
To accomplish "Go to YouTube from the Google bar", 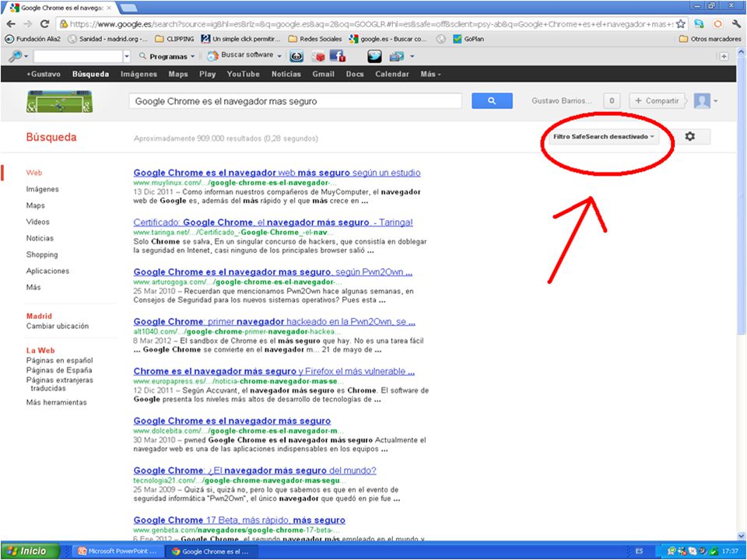I will pos(244,75).
